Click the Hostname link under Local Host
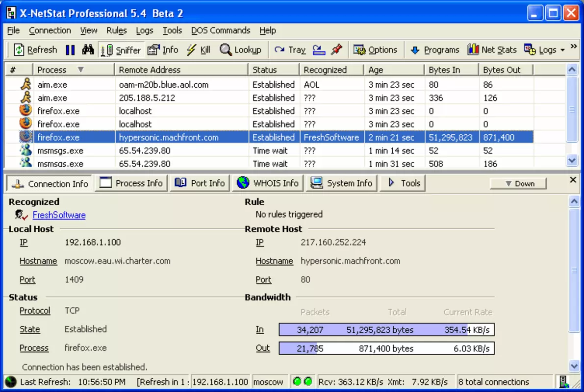 [x=38, y=261]
